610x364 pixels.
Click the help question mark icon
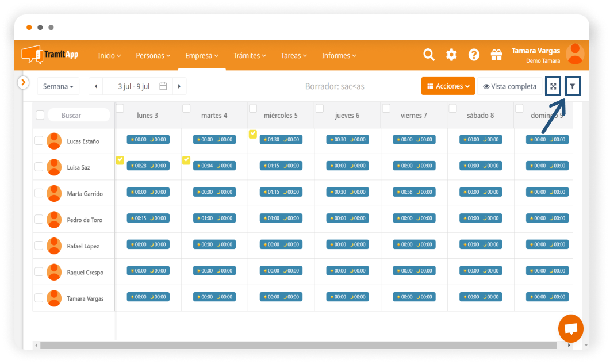pos(474,55)
